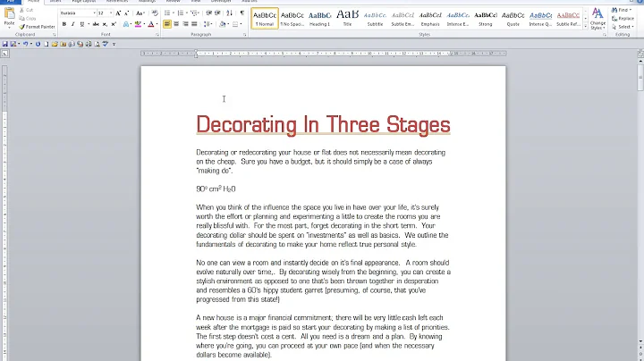The height and width of the screenshot is (361, 644).
Task: Apply the Title style
Action: [347, 19]
